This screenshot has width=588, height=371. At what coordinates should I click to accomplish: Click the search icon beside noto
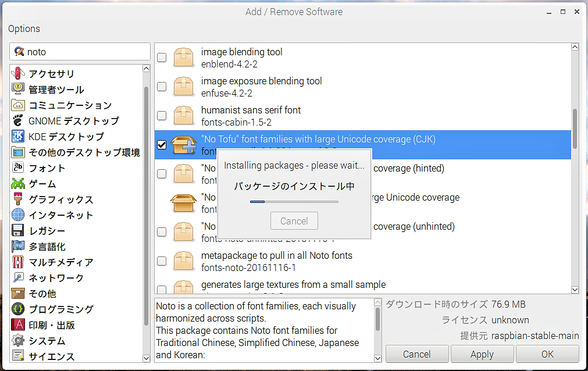pyautogui.click(x=19, y=51)
